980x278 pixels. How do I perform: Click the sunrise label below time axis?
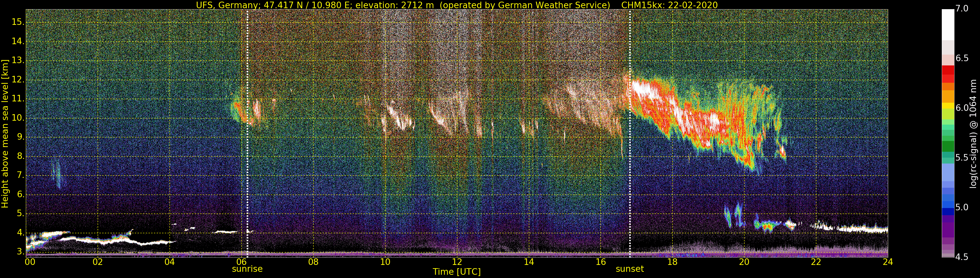[x=247, y=269]
